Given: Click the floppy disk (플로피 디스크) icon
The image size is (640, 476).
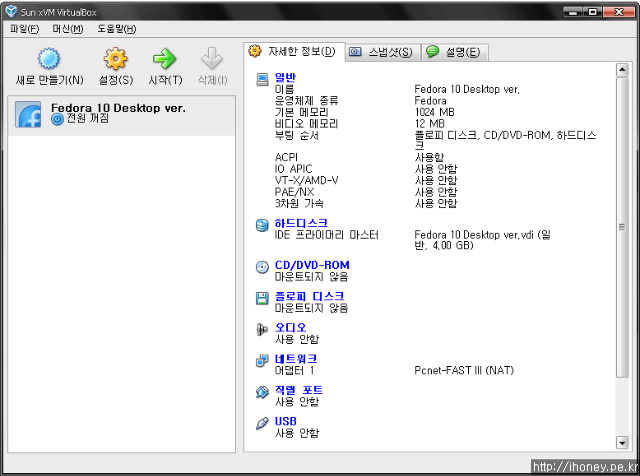Looking at the screenshot, I should [262, 298].
